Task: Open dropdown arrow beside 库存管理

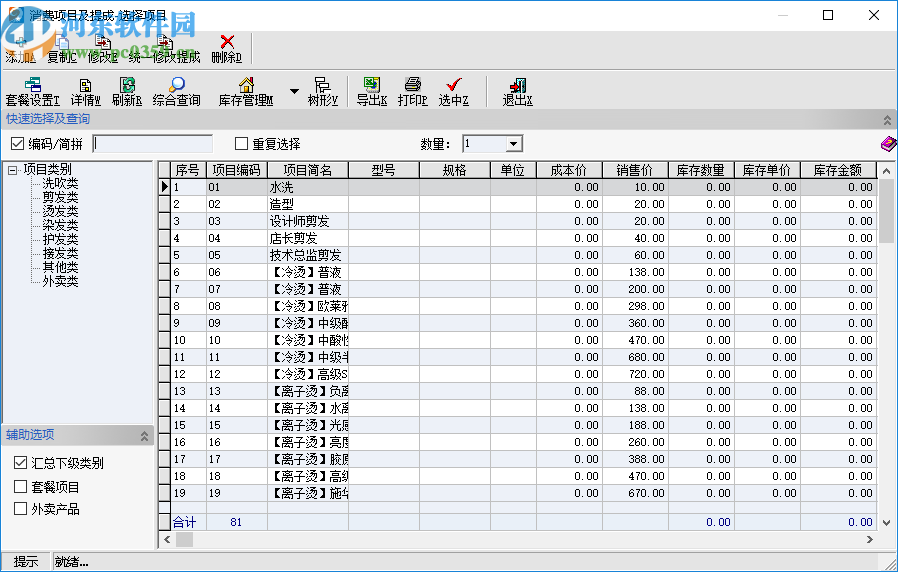Action: 293,91
